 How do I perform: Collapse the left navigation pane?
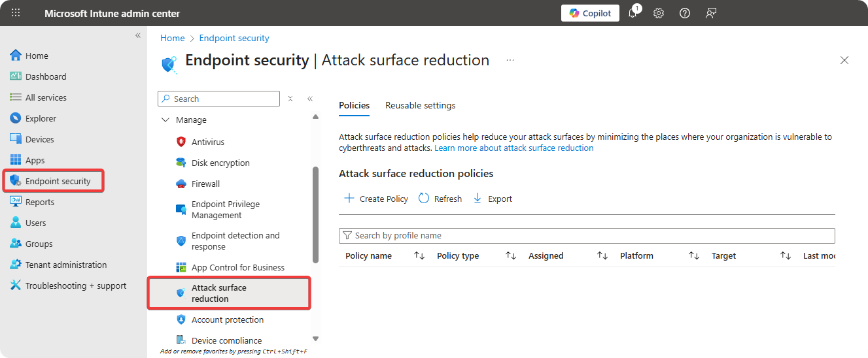138,35
